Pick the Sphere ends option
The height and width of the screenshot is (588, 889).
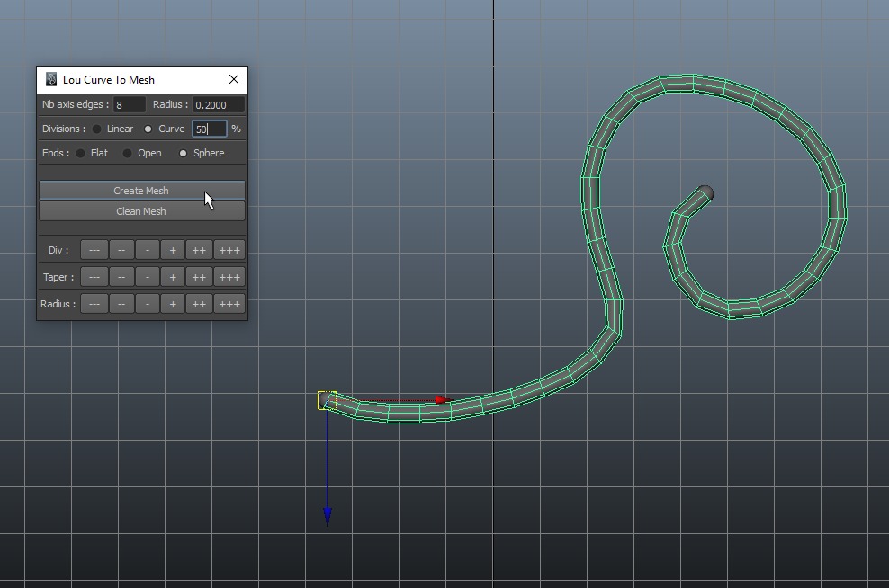pos(184,153)
